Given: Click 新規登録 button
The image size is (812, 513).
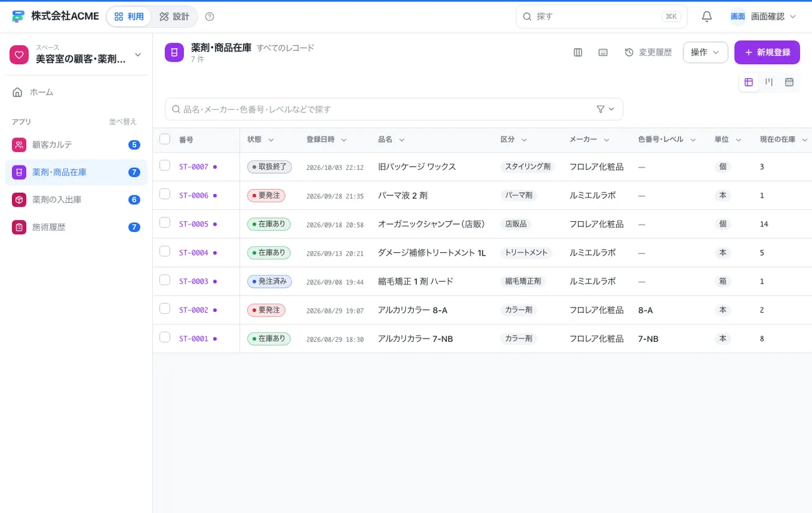Looking at the screenshot, I should pos(767,53).
